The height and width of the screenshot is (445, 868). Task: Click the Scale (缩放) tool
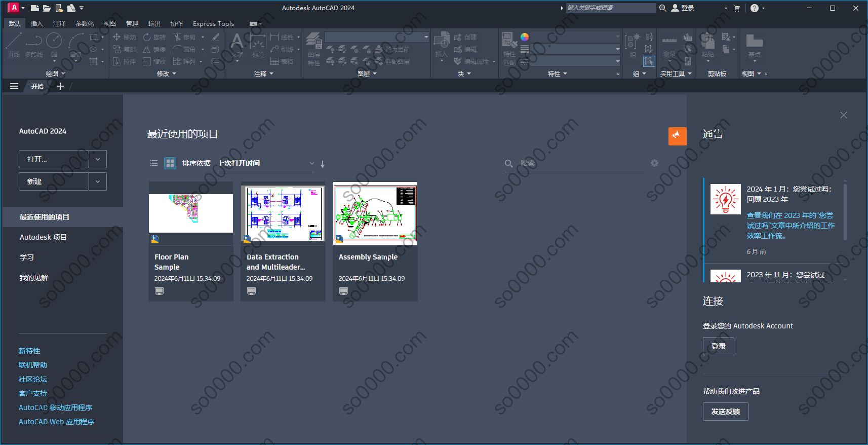(154, 61)
